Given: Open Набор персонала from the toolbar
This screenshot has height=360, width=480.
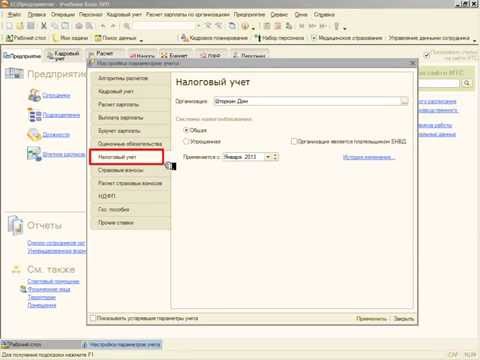Looking at the screenshot, I should (279, 38).
